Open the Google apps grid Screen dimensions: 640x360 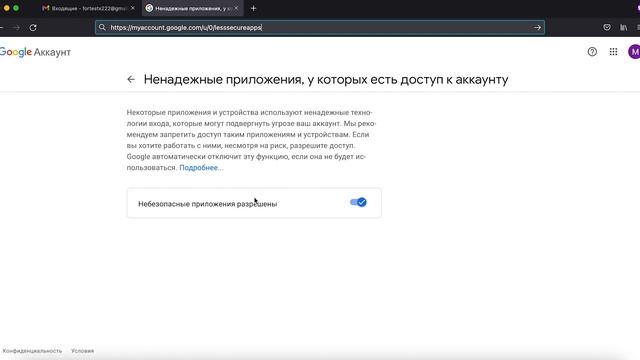point(613,52)
